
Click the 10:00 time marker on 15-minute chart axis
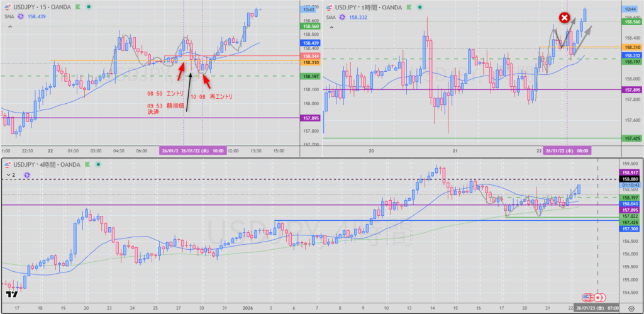(218, 150)
